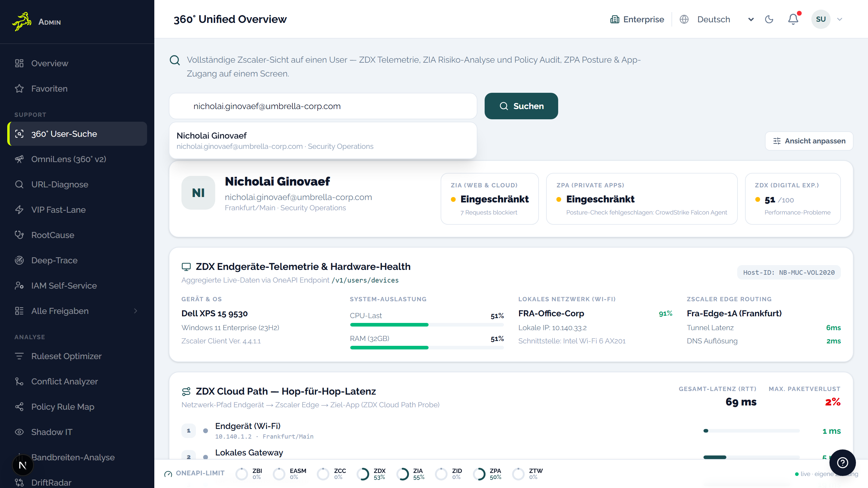Navigate to Deep-Trace
The height and width of the screenshot is (488, 868).
pos(77,260)
